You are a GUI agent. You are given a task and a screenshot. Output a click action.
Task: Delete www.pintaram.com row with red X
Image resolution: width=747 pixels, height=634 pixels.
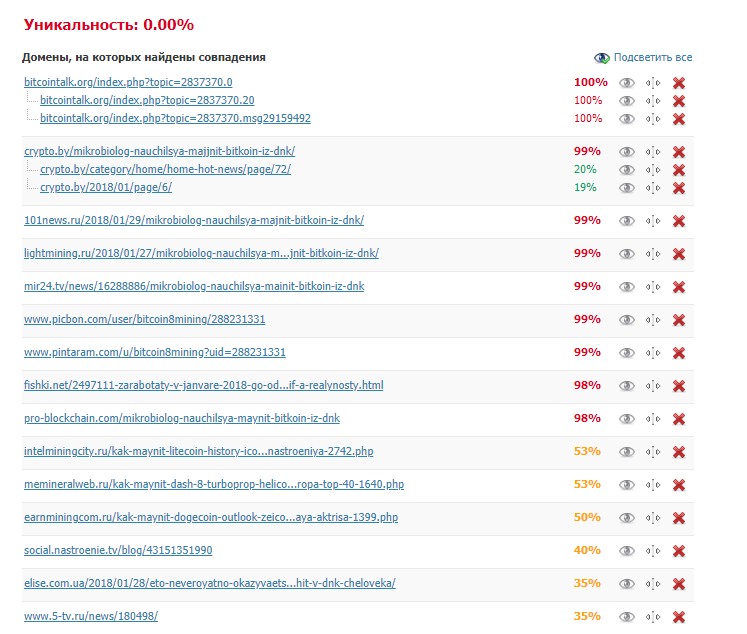click(679, 353)
